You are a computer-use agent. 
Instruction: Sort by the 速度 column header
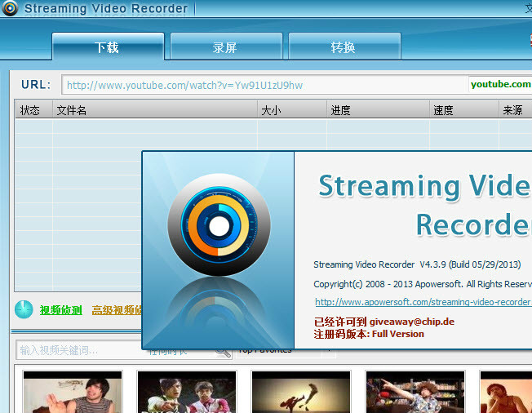pyautogui.click(x=463, y=110)
